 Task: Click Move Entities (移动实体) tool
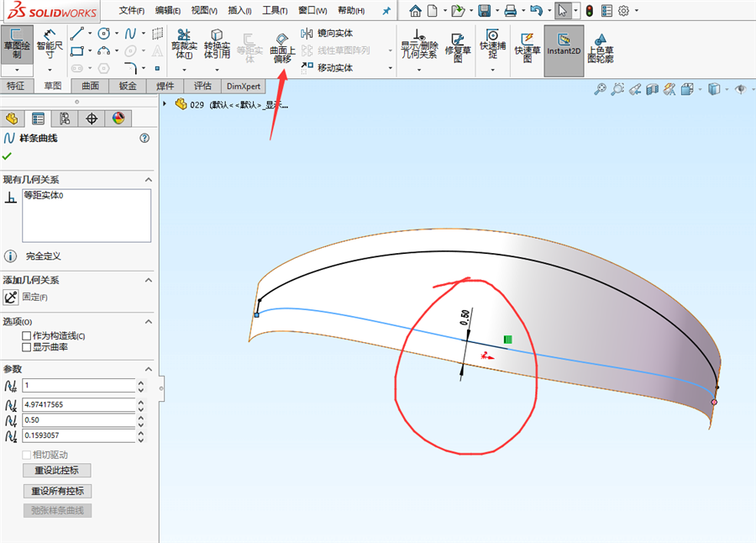328,67
